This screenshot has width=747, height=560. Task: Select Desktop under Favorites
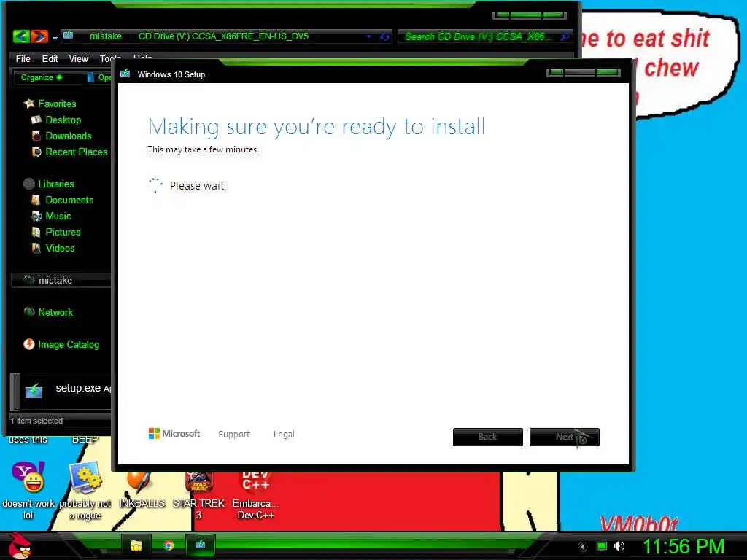[x=63, y=120]
